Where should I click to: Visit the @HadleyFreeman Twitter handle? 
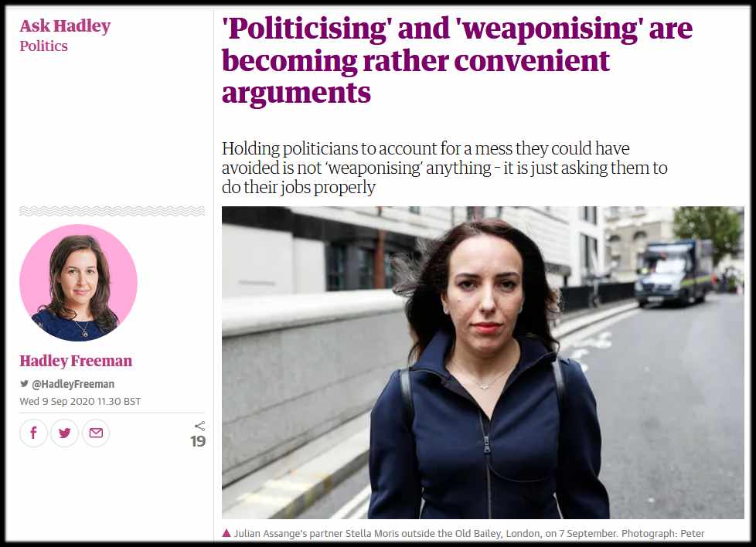pos(73,384)
